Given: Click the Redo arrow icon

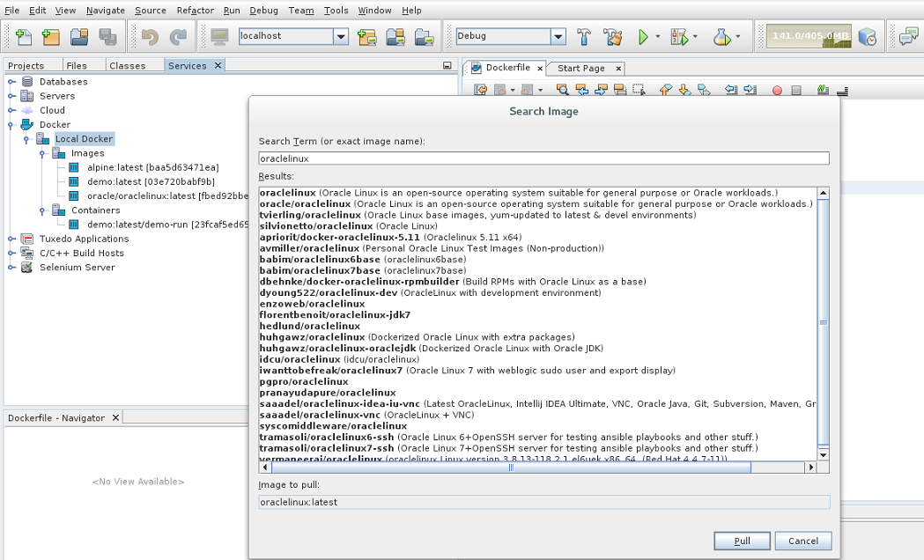Looking at the screenshot, I should (178, 37).
